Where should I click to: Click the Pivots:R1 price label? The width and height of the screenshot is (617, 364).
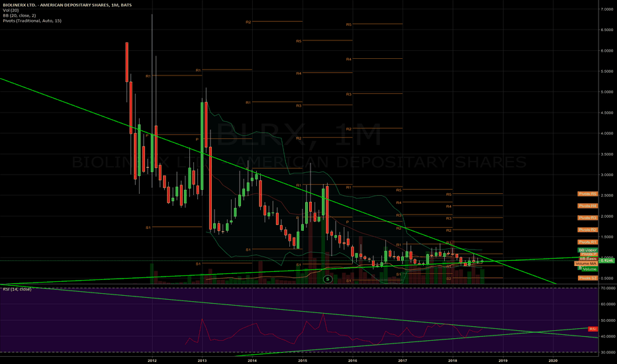(587, 242)
